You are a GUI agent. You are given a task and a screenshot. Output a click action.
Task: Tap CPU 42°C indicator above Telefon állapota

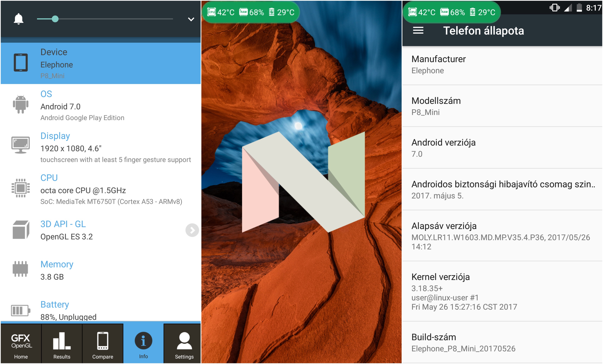422,12
